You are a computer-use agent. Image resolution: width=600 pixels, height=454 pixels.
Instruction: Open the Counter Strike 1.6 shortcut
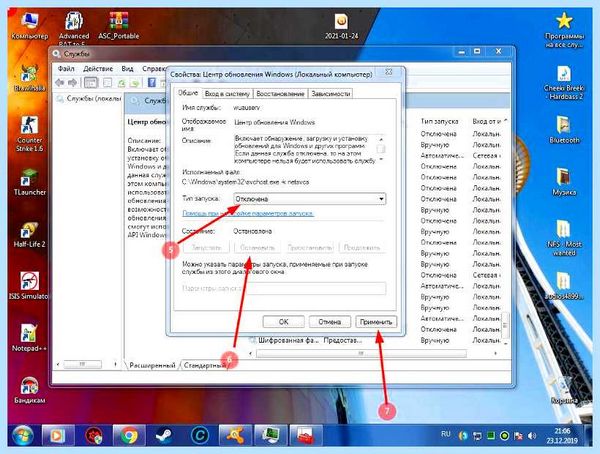pyautogui.click(x=29, y=133)
